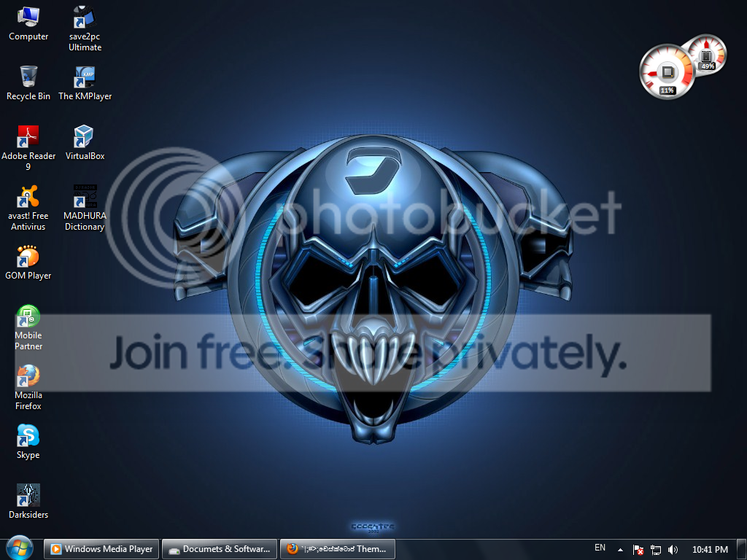Open save2pc Ultimate shortcut
This screenshot has width=747, height=560.
[x=85, y=28]
